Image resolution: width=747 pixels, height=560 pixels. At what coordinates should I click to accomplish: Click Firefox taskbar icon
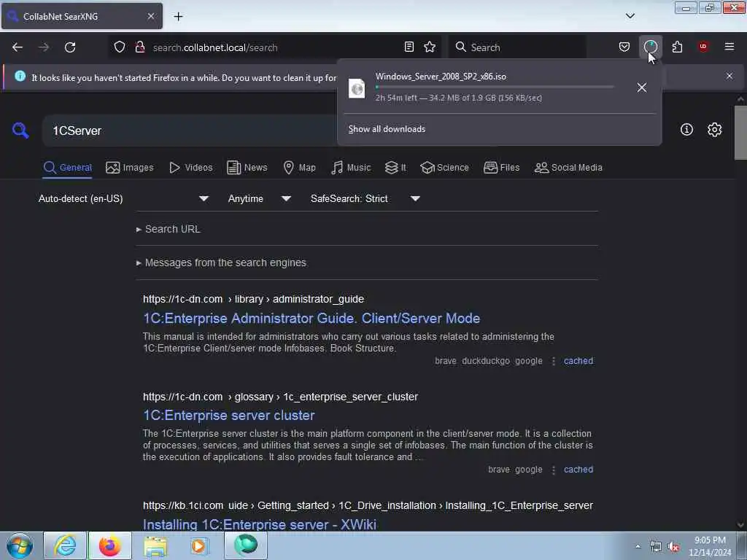pos(109,545)
